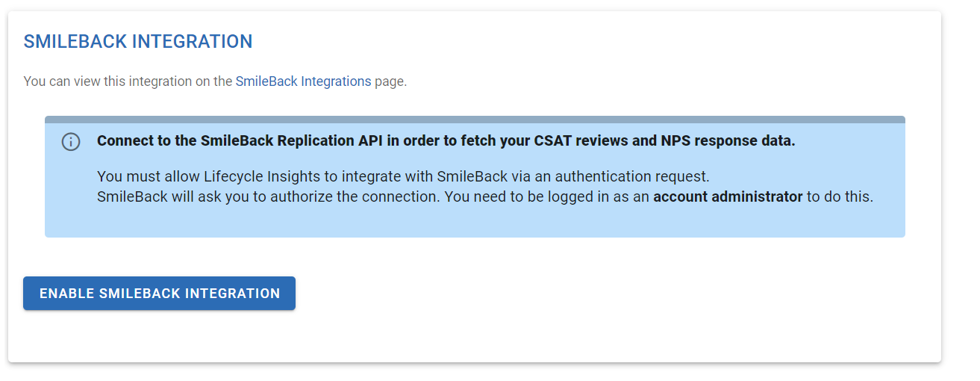Image resolution: width=980 pixels, height=381 pixels.
Task: Click 'authentication request' phrase in banner
Action: [x=637, y=177]
